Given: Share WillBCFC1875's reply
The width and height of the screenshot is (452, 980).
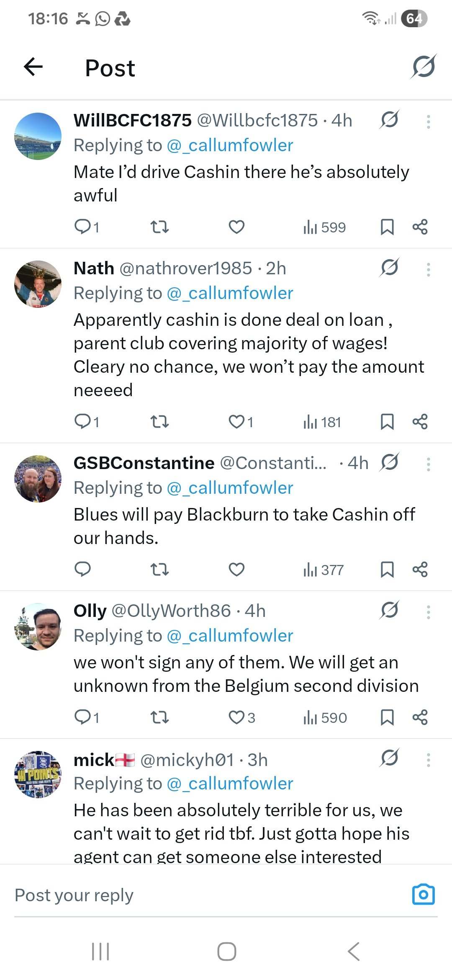Looking at the screenshot, I should pos(420,227).
